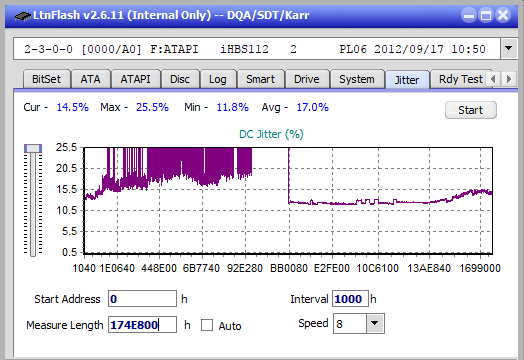524x360 pixels.
Task: Open the ATAPI tab
Action: [135, 79]
